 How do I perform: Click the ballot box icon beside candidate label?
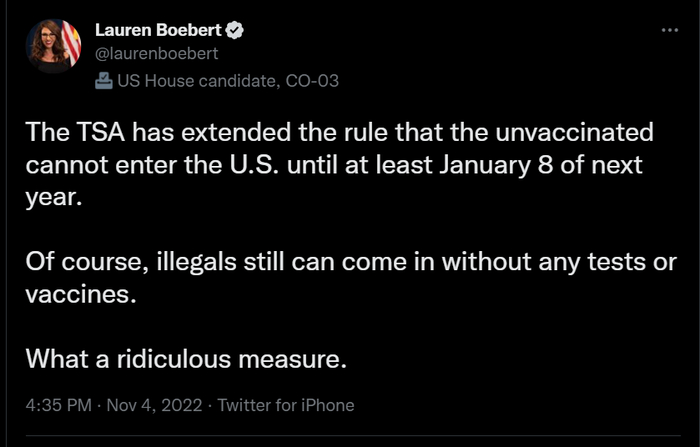pyautogui.click(x=103, y=81)
